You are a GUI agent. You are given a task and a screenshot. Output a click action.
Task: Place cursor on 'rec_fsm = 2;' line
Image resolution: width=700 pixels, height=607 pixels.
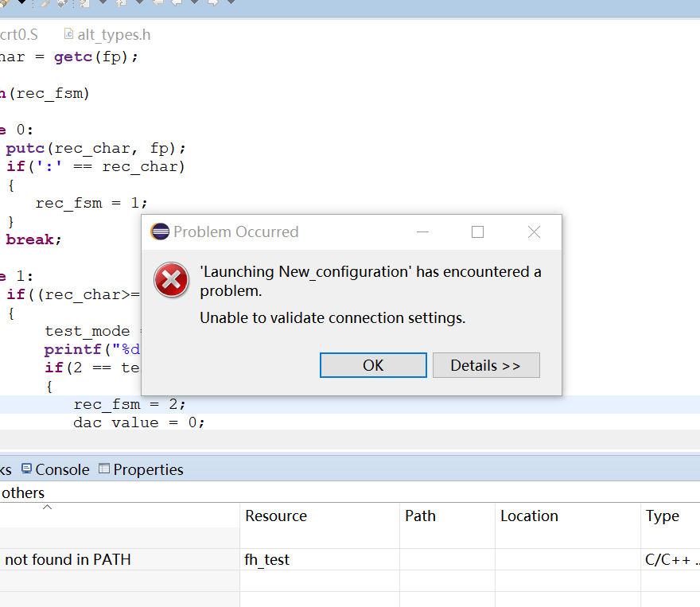130,404
